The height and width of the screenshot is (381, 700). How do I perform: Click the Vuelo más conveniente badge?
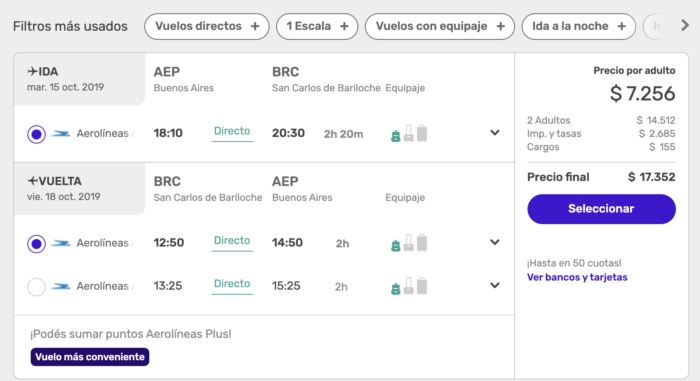tap(90, 357)
